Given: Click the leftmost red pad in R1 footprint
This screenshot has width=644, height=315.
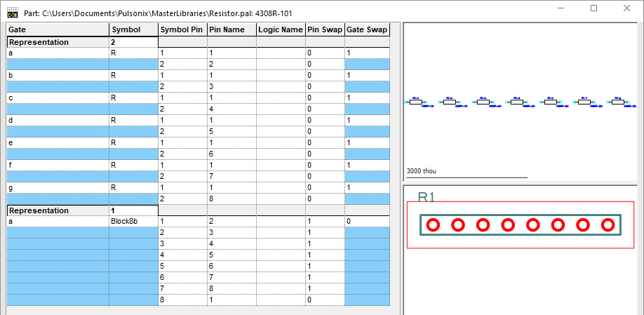Looking at the screenshot, I should [433, 224].
